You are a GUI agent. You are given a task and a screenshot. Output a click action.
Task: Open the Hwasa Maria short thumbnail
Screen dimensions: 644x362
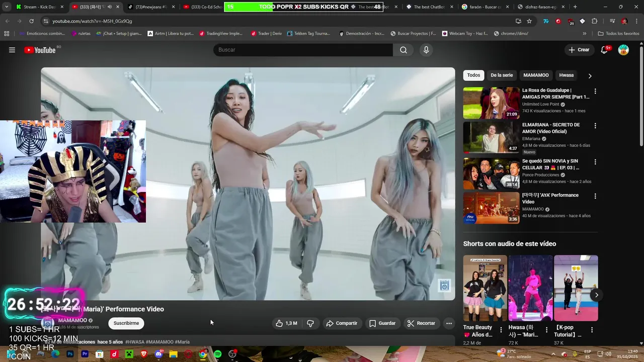point(530,288)
